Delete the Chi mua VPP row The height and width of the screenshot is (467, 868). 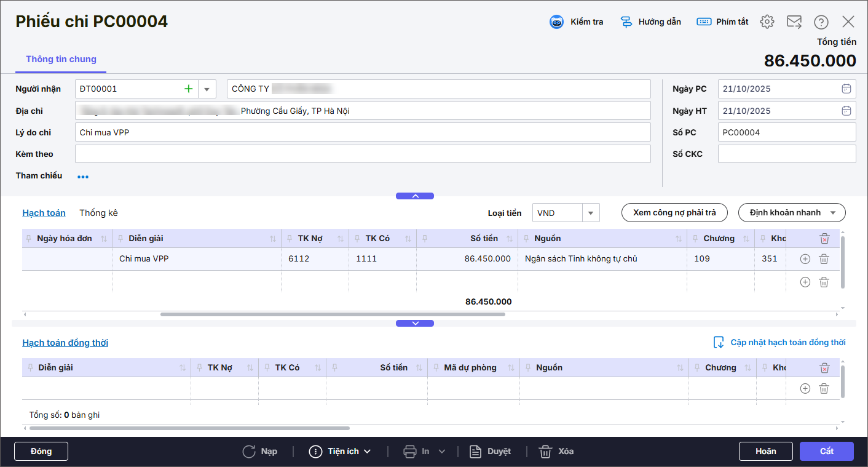tap(824, 259)
